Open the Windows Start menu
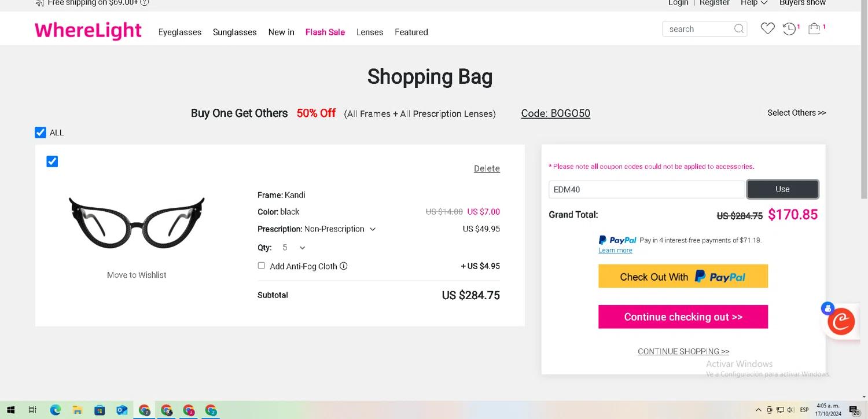 coord(10,410)
